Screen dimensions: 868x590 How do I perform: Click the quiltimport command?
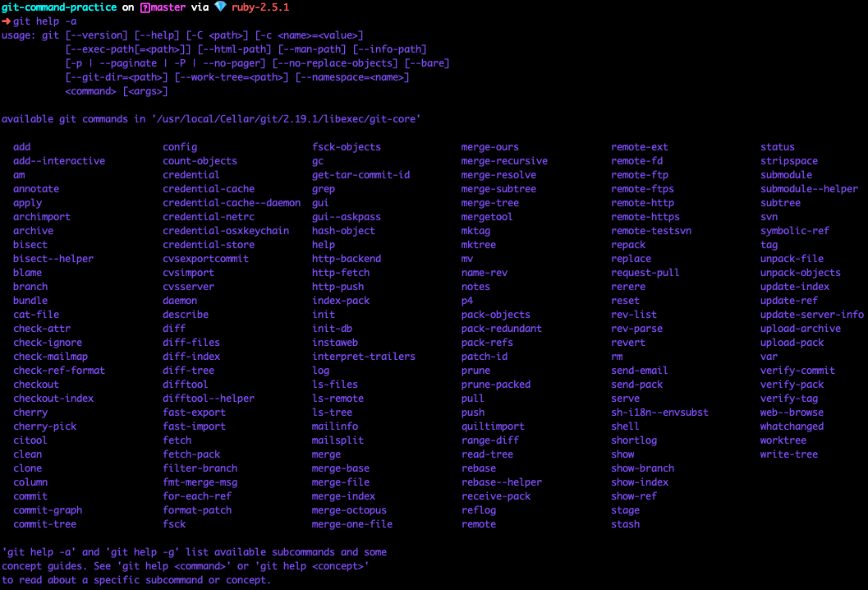(492, 426)
